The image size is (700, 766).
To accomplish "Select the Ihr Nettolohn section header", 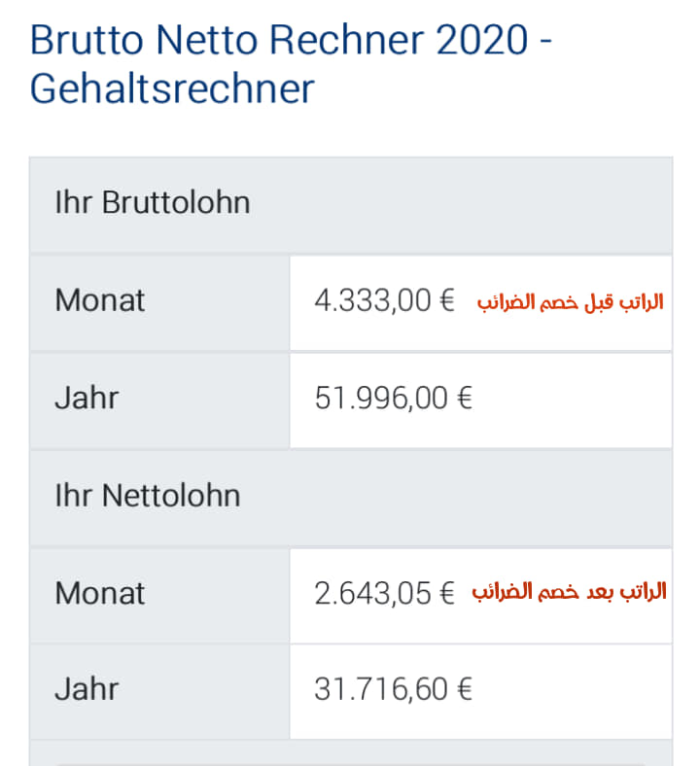I will coord(351,498).
